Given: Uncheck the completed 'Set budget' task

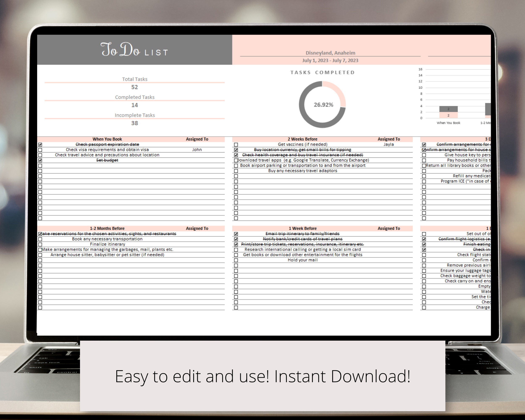Looking at the screenshot, I should click(40, 160).
